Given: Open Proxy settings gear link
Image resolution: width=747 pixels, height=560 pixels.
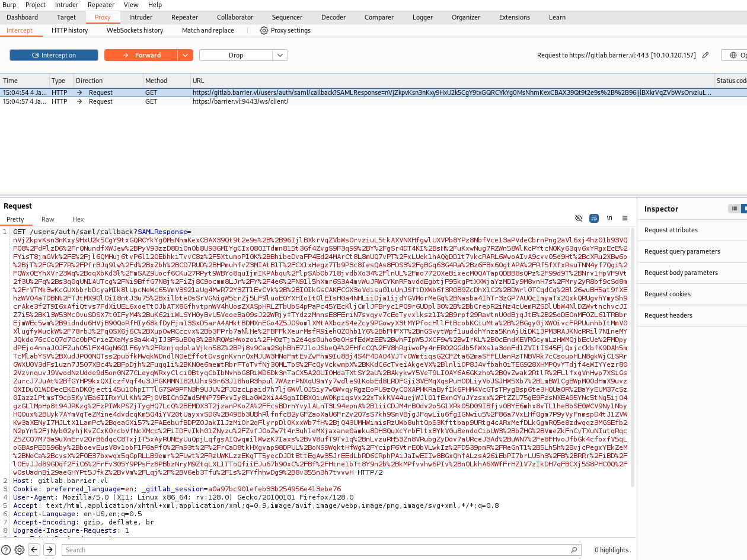Looking at the screenshot, I should [285, 30].
